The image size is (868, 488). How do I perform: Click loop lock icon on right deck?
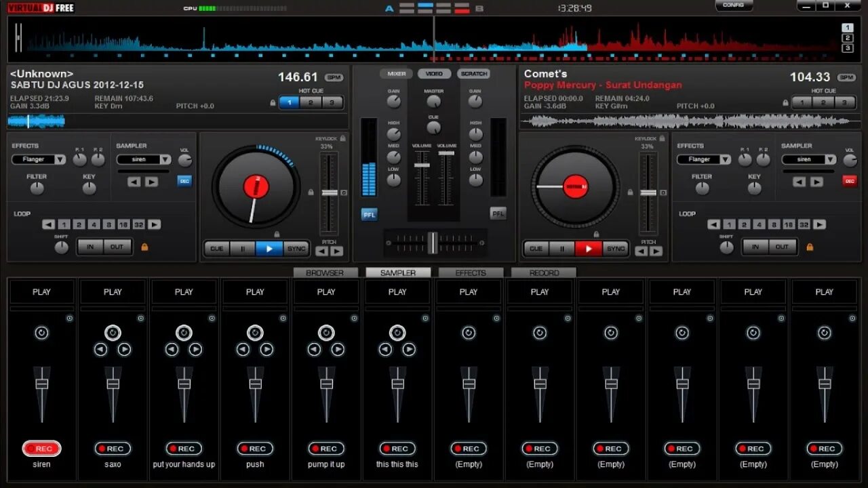(x=810, y=247)
